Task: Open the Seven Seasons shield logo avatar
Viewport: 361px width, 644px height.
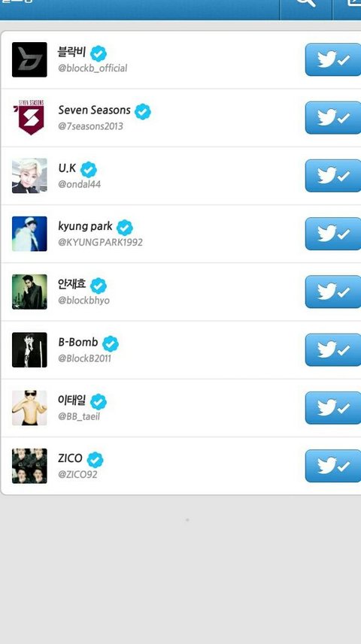Action: pyautogui.click(x=29, y=117)
